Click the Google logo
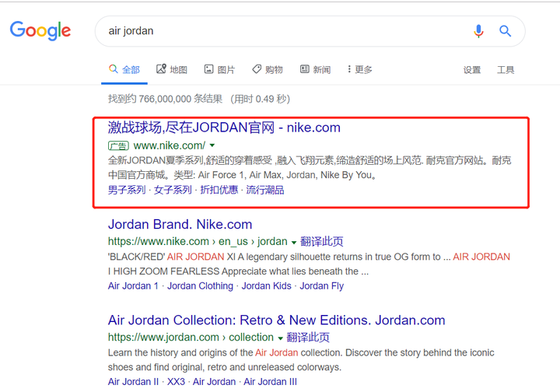The height and width of the screenshot is (392, 560). tap(40, 30)
